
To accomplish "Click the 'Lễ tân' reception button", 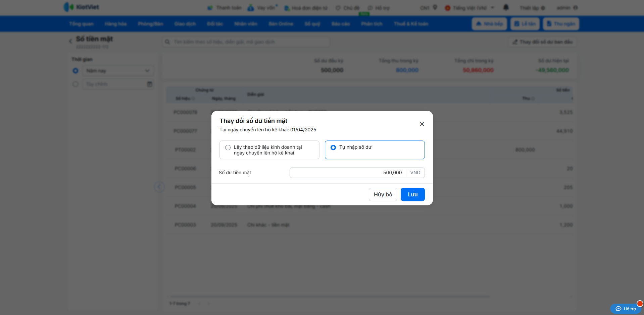I will coord(525,24).
